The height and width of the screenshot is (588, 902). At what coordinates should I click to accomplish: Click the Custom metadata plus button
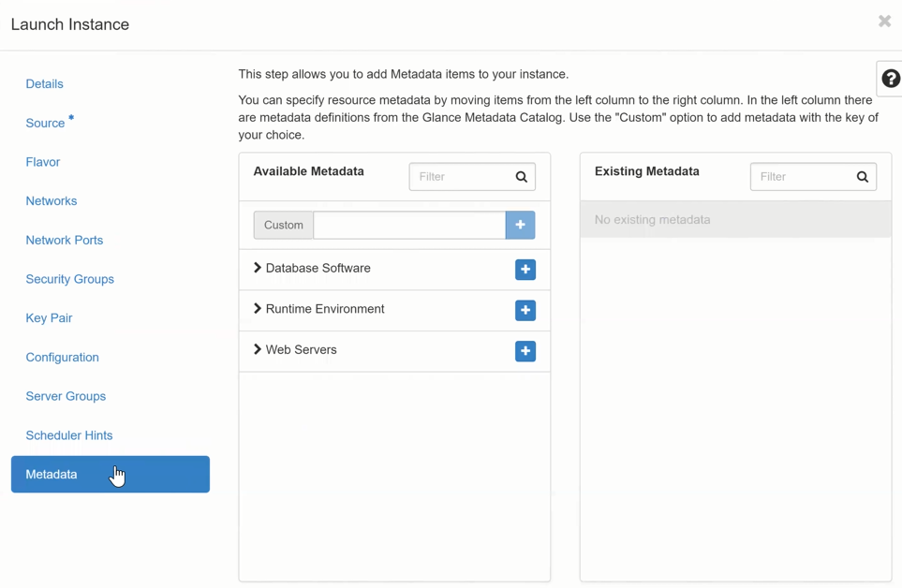pos(520,225)
